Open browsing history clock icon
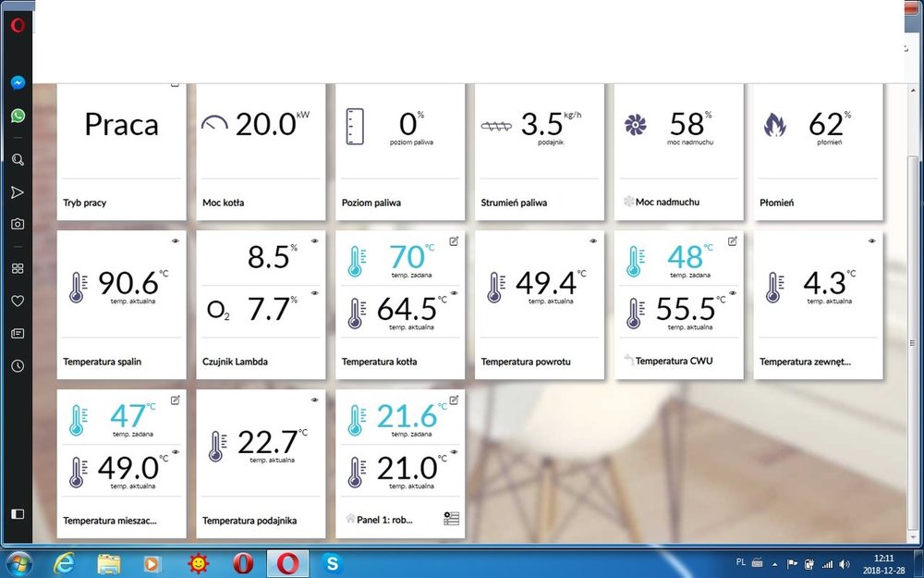This screenshot has height=578, width=924. [x=17, y=366]
